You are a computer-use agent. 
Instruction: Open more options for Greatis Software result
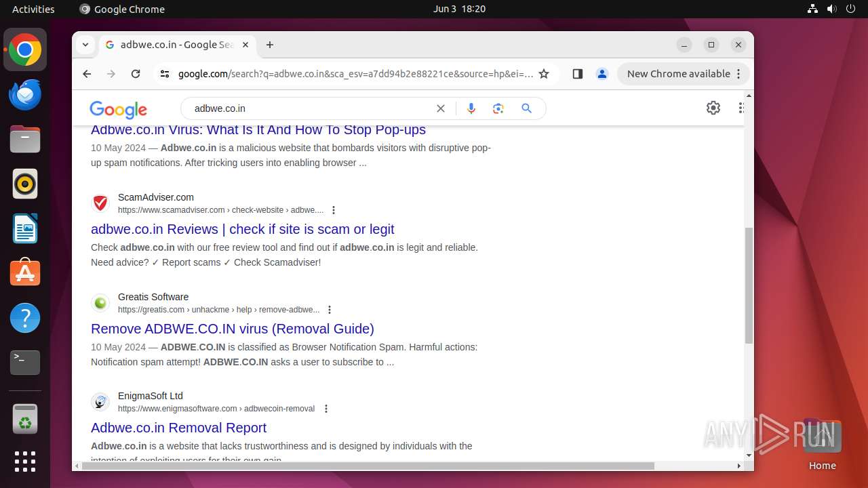[330, 310]
